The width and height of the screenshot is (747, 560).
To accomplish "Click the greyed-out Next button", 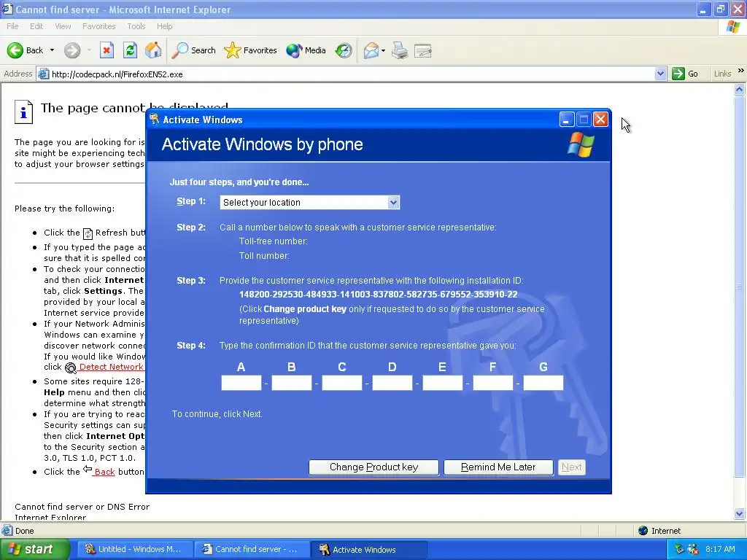I will [572, 467].
